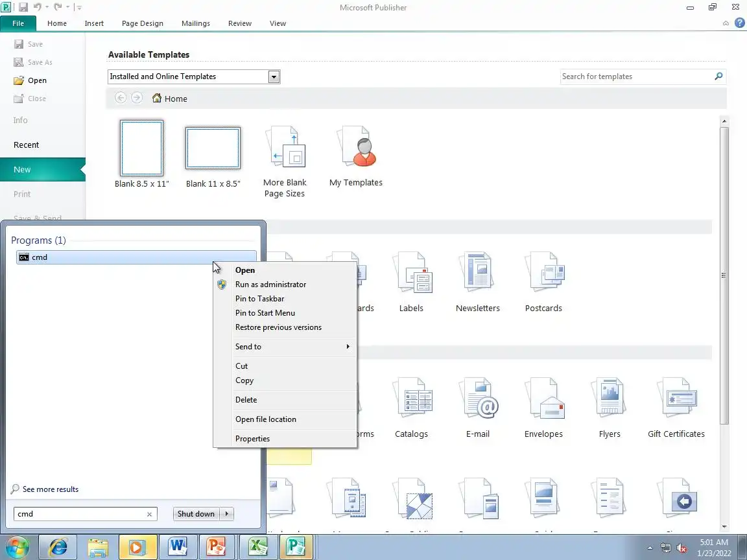Choose the Flyers template category

[610, 408]
